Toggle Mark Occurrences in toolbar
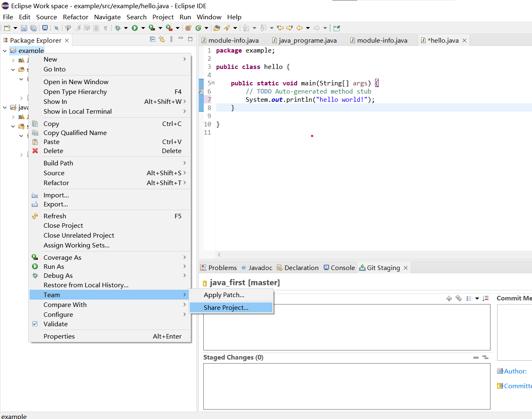The width and height of the screenshot is (532, 419). pyautogui.click(x=78, y=28)
